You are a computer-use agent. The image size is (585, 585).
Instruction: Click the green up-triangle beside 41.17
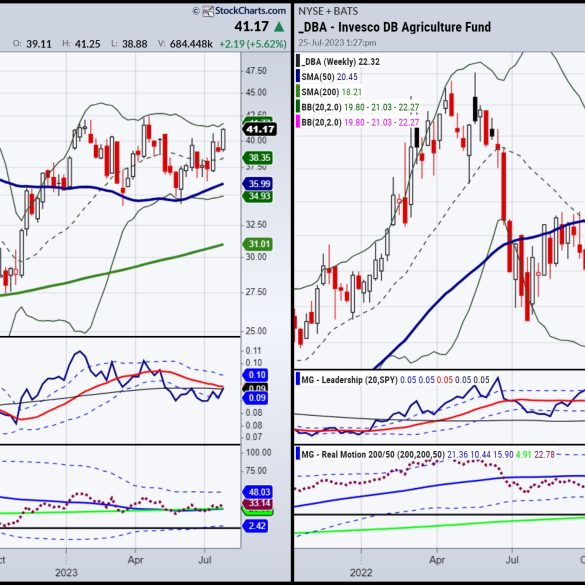[x=279, y=27]
